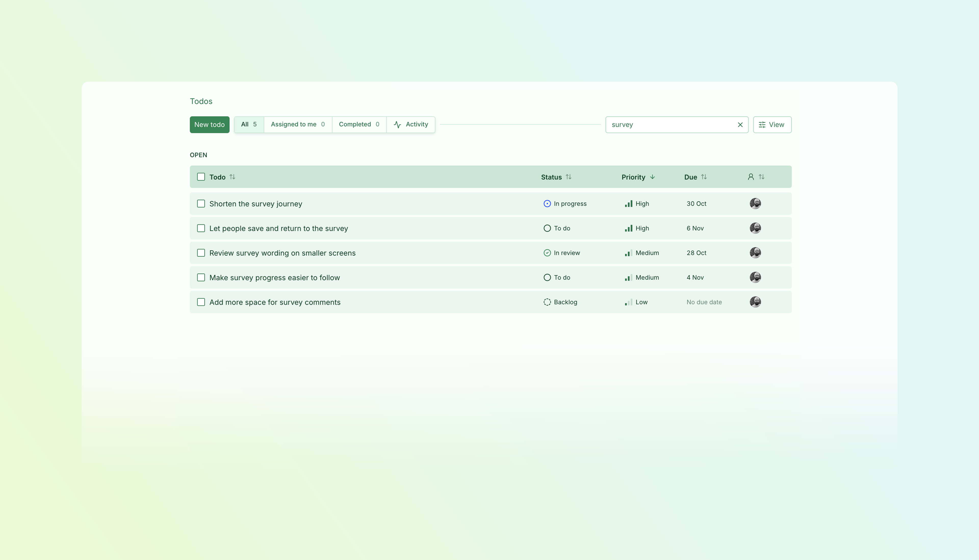
Task: Sort by assignee using the arrows
Action: tap(762, 177)
